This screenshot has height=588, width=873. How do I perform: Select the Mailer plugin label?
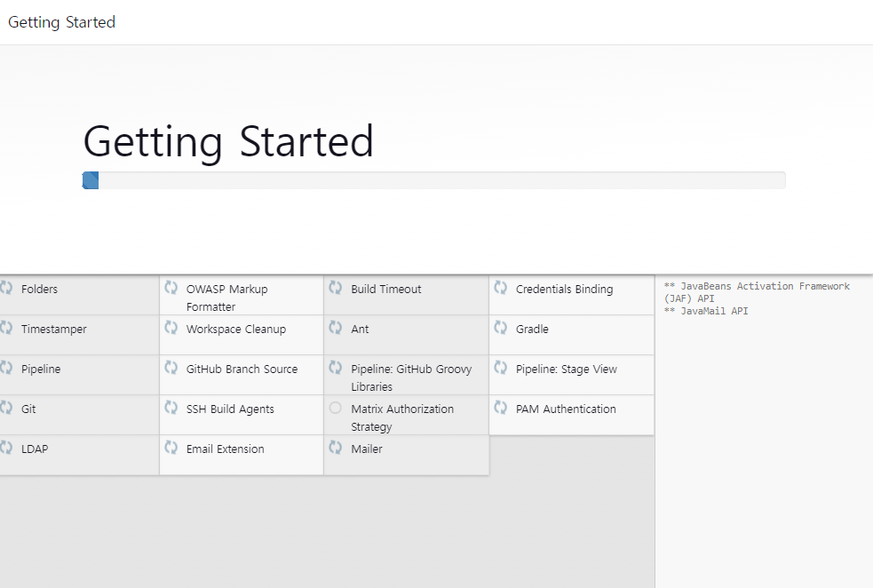click(x=367, y=449)
